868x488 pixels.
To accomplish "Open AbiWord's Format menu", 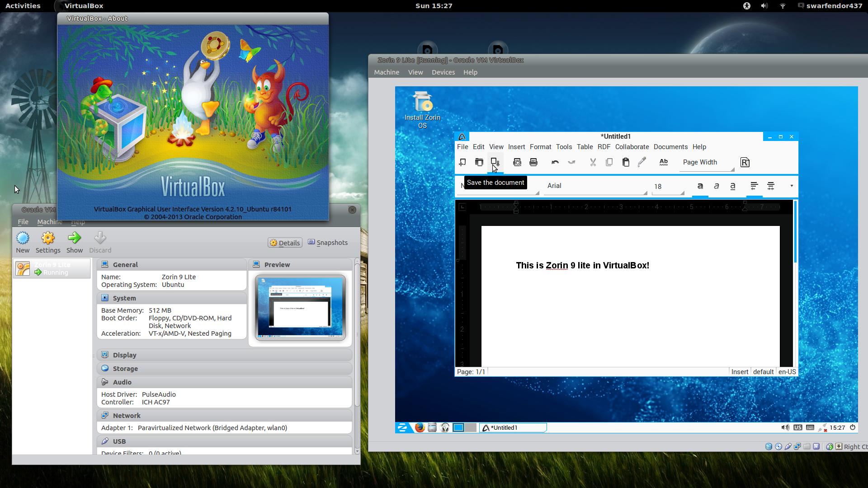I will point(540,147).
